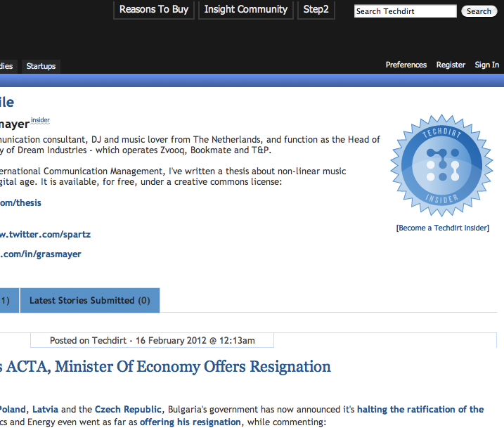Open the Reasons To Buy page

(x=154, y=10)
